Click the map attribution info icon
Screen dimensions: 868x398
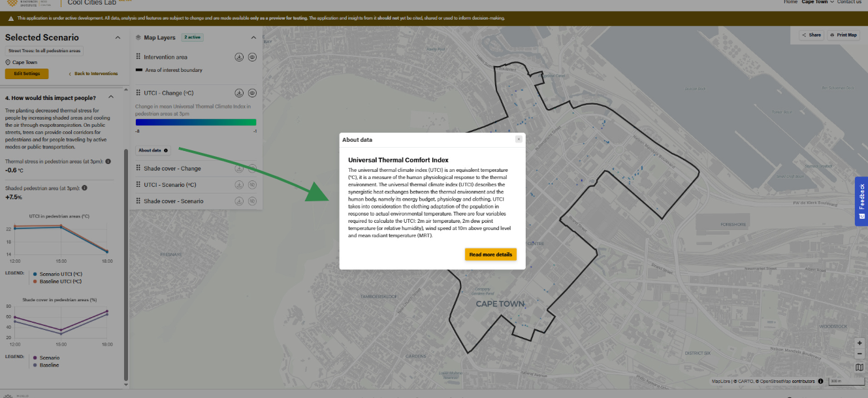coord(820,381)
